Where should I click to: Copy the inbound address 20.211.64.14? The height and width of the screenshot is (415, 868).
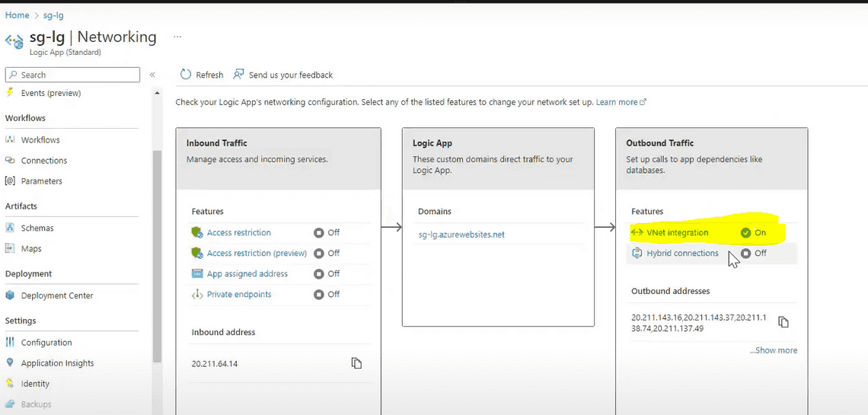pyautogui.click(x=356, y=363)
